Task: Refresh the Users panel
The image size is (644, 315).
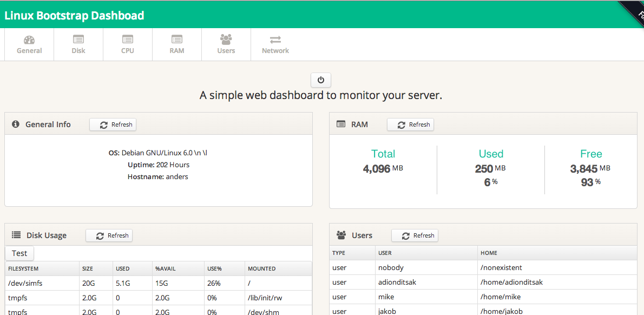Action: tap(415, 235)
